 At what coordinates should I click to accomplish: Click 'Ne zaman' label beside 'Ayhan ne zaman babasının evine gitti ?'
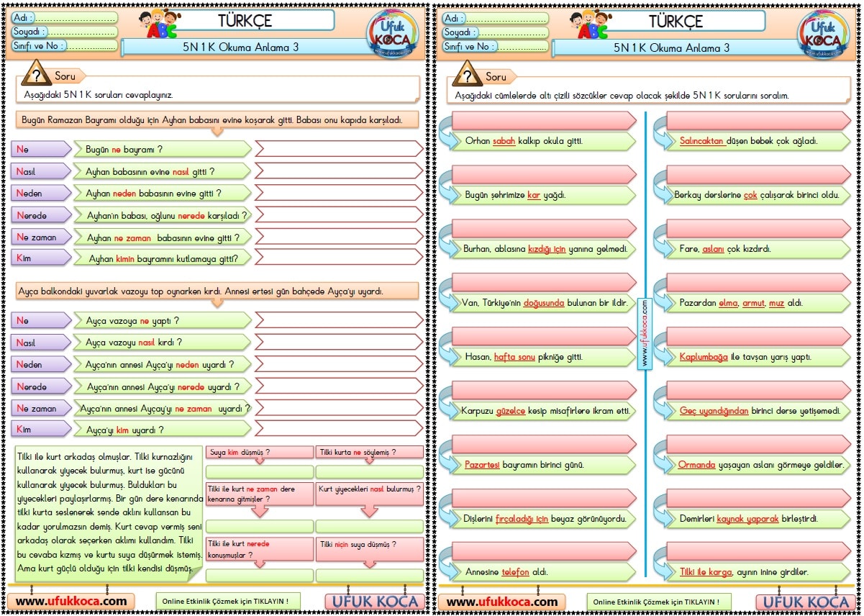coord(42,237)
